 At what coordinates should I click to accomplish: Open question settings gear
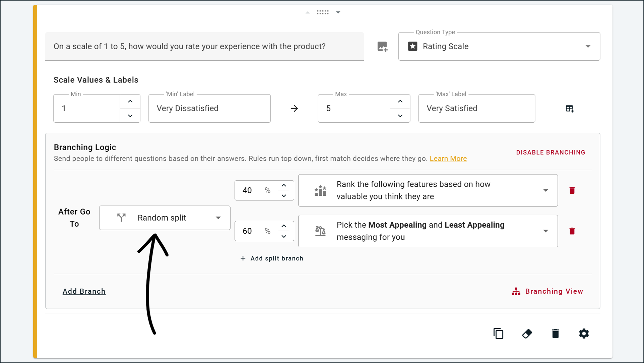coord(584,334)
